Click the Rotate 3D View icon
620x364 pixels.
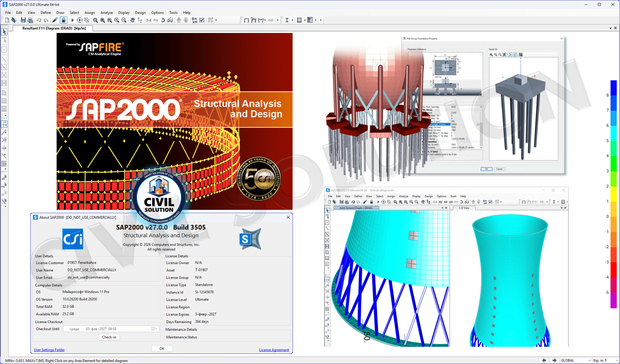[163, 20]
